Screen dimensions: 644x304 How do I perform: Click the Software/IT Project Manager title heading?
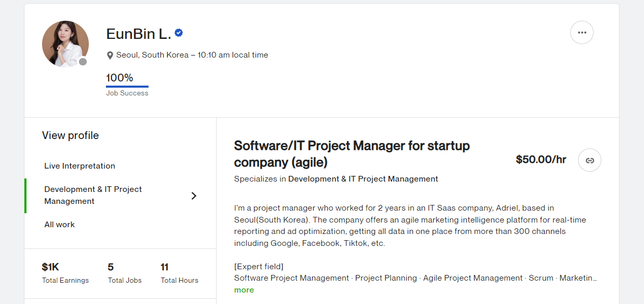tap(352, 154)
